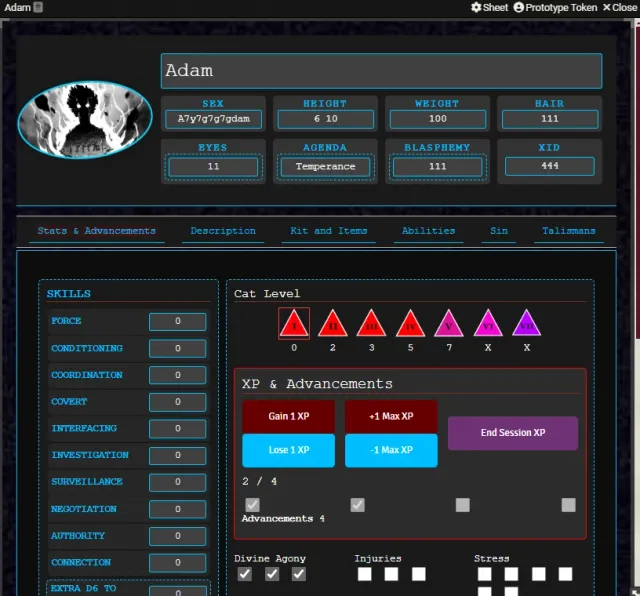Edit Surveillance skill value
The image size is (640, 596).
(x=178, y=482)
